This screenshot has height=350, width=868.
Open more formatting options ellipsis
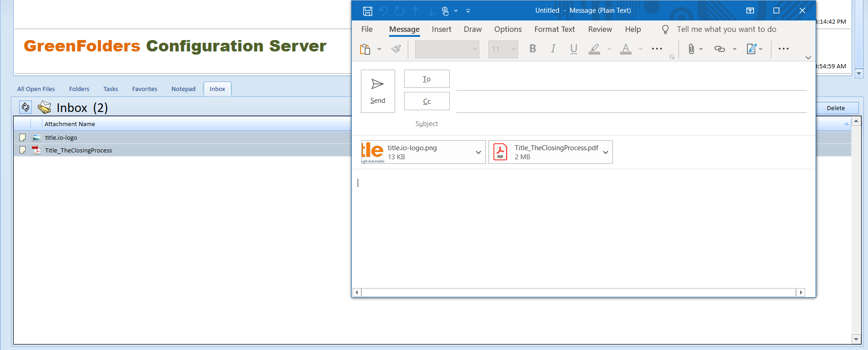pyautogui.click(x=657, y=49)
